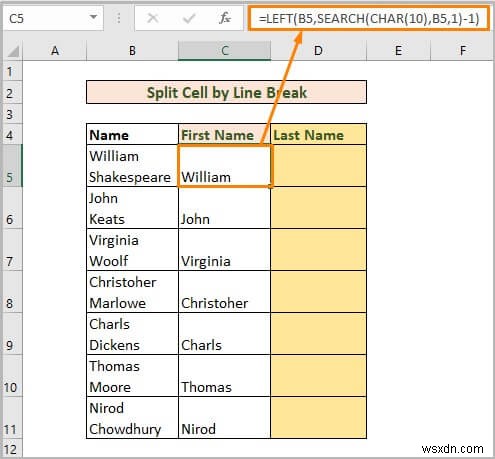The image size is (495, 459).
Task: Click the Cancel (X) formula bar icon
Action: pyautogui.click(x=153, y=18)
